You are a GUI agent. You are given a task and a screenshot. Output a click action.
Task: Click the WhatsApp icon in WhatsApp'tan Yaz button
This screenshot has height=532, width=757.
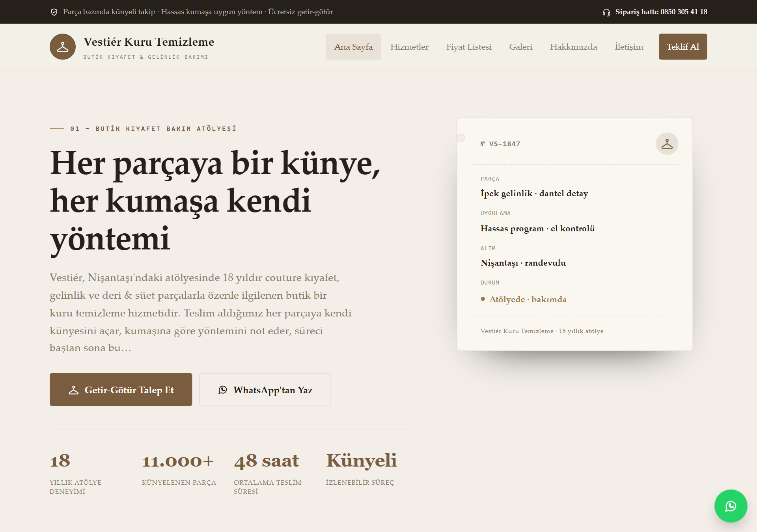click(223, 390)
